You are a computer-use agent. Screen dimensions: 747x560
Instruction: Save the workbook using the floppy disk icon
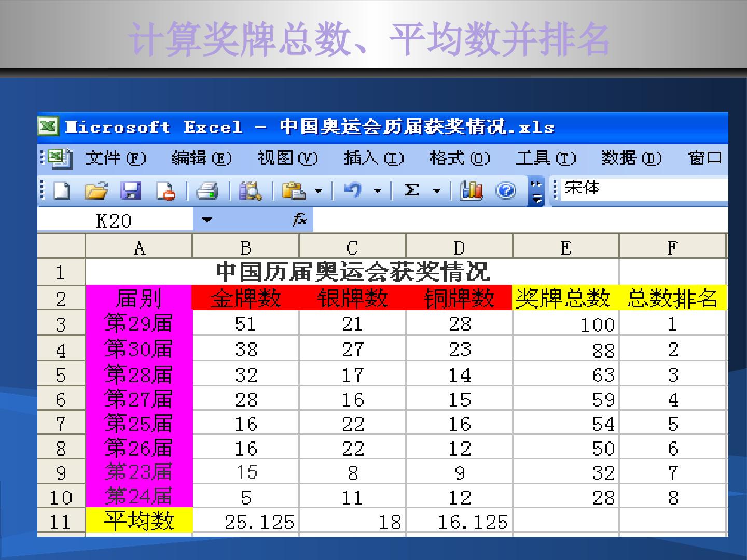(x=131, y=190)
